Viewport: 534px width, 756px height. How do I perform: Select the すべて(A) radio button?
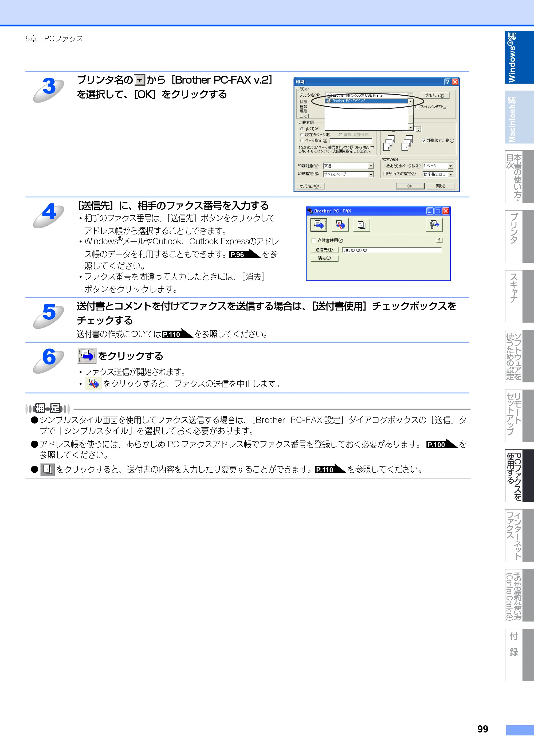click(x=301, y=129)
